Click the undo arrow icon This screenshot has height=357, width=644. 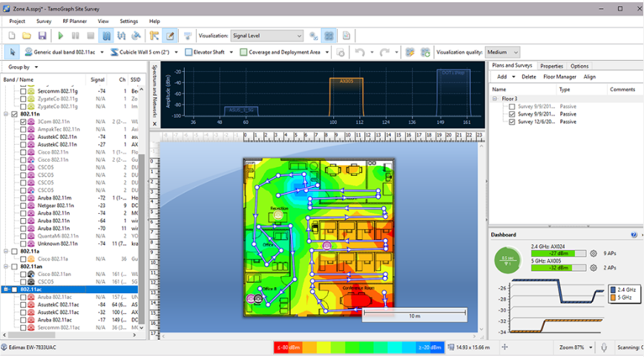click(x=360, y=52)
